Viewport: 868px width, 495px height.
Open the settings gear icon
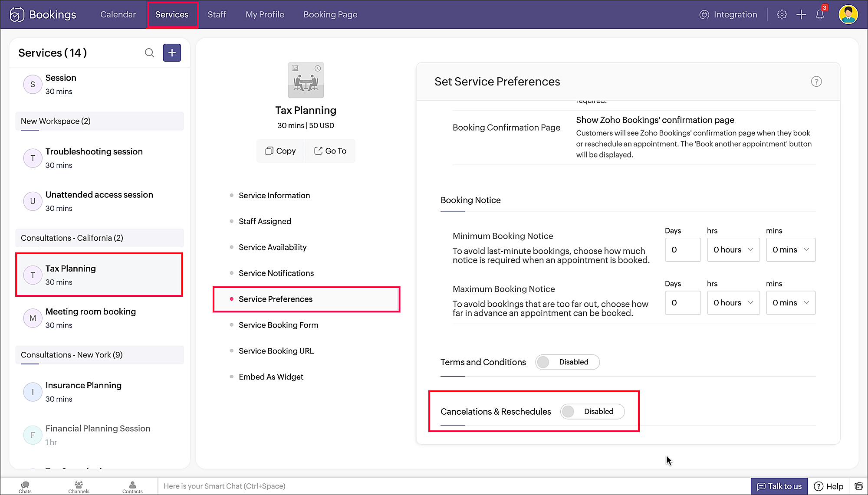point(782,14)
